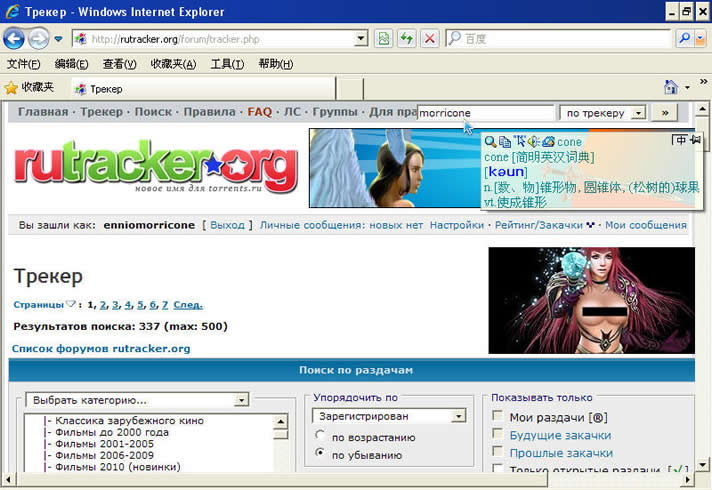Open the Настройки settings link

[x=457, y=225]
